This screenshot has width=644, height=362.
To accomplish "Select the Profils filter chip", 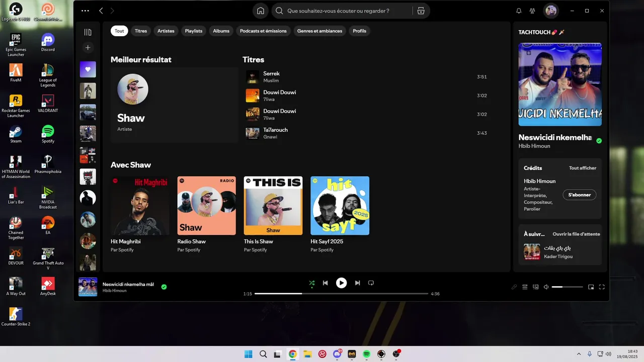I will 360,31.
